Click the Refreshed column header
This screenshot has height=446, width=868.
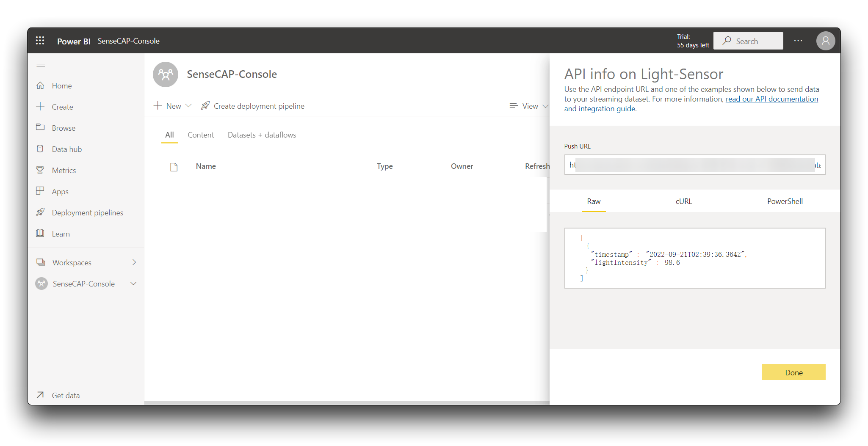[537, 166]
